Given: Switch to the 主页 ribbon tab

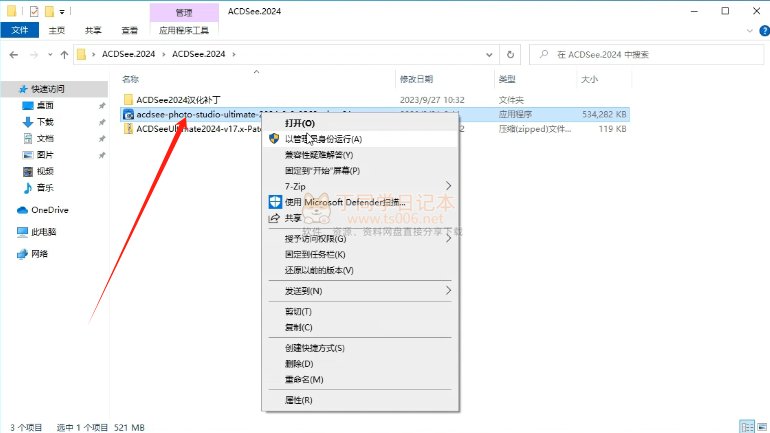Looking at the screenshot, I should pyautogui.click(x=56, y=30).
